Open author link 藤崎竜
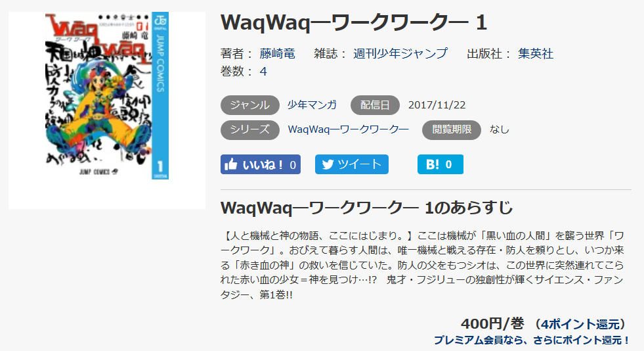The image size is (644, 351). click(277, 53)
